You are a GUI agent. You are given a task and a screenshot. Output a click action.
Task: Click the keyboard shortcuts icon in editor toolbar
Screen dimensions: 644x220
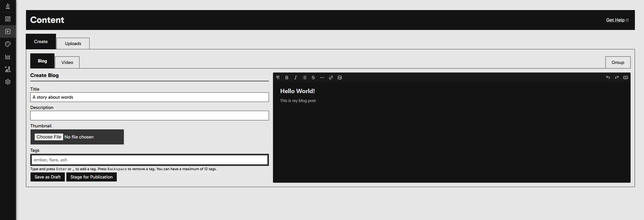pyautogui.click(x=626, y=78)
